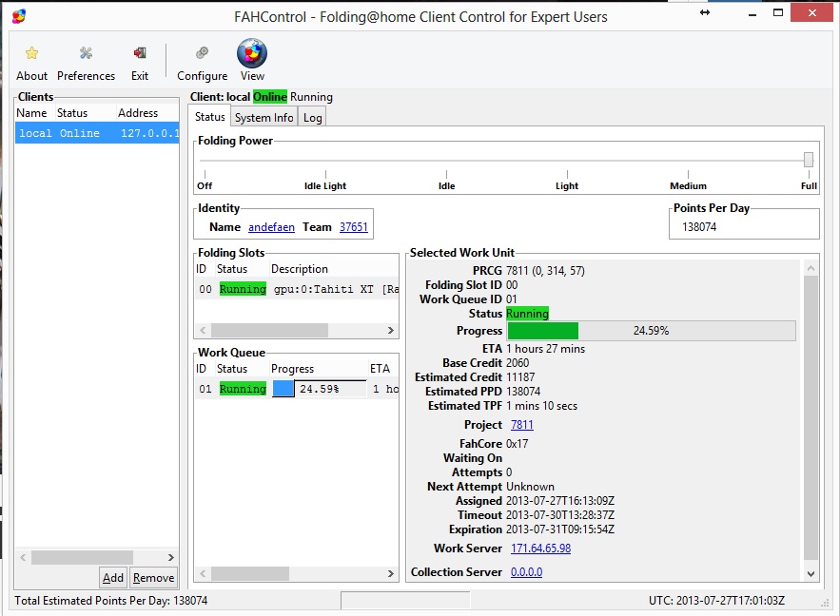Viewport: 840px width, 616px height.
Task: Open the Log tab
Action: [312, 118]
